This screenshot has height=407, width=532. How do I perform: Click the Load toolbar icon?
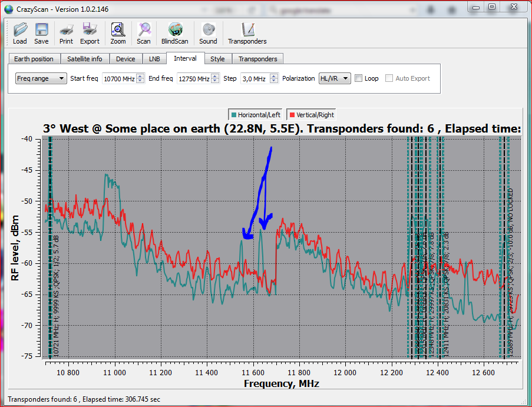20,33
